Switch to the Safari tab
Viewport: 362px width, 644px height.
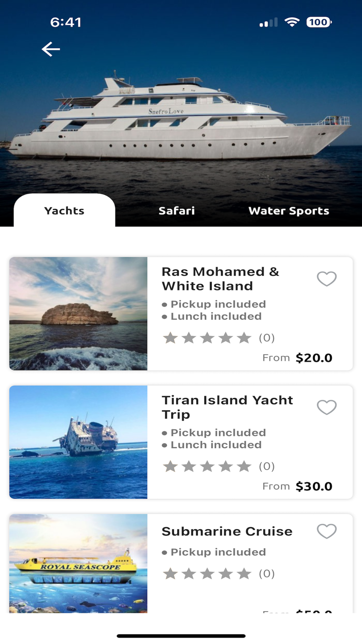point(177,211)
